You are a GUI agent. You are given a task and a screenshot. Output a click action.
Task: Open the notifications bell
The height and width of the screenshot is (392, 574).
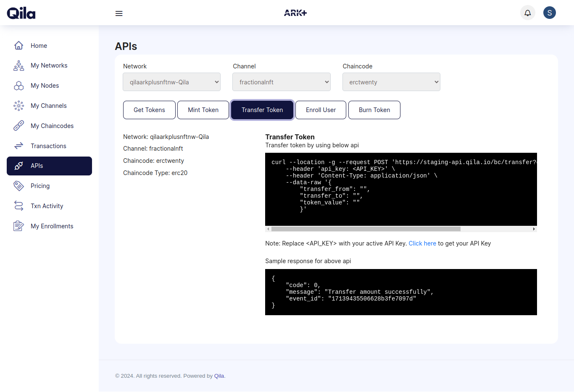coord(528,13)
